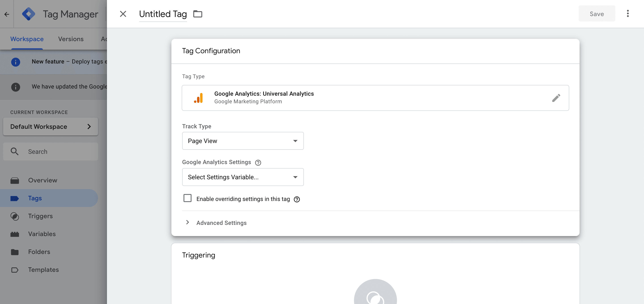Image resolution: width=644 pixels, height=304 pixels.
Task: Open the Track Type Page View dropdown
Action: coord(243,141)
